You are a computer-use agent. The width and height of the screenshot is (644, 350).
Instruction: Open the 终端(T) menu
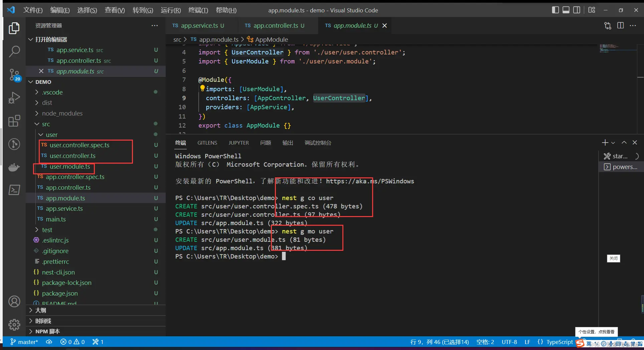[198, 10]
